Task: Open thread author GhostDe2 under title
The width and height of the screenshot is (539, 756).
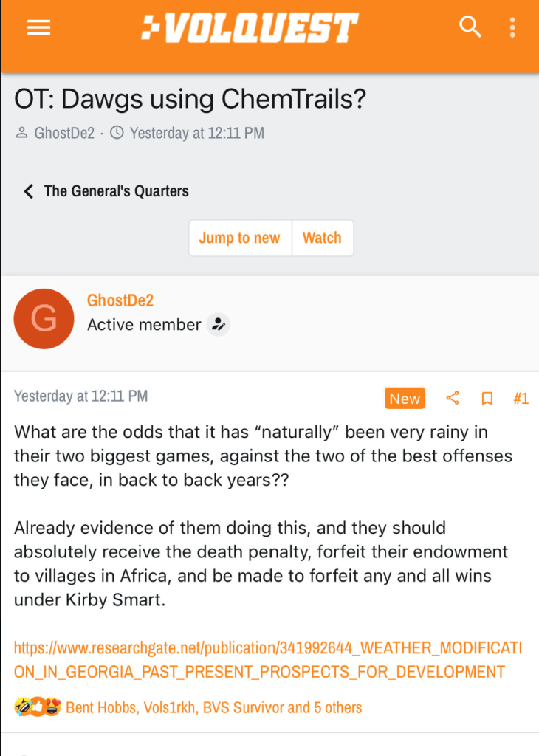Action: [x=64, y=134]
